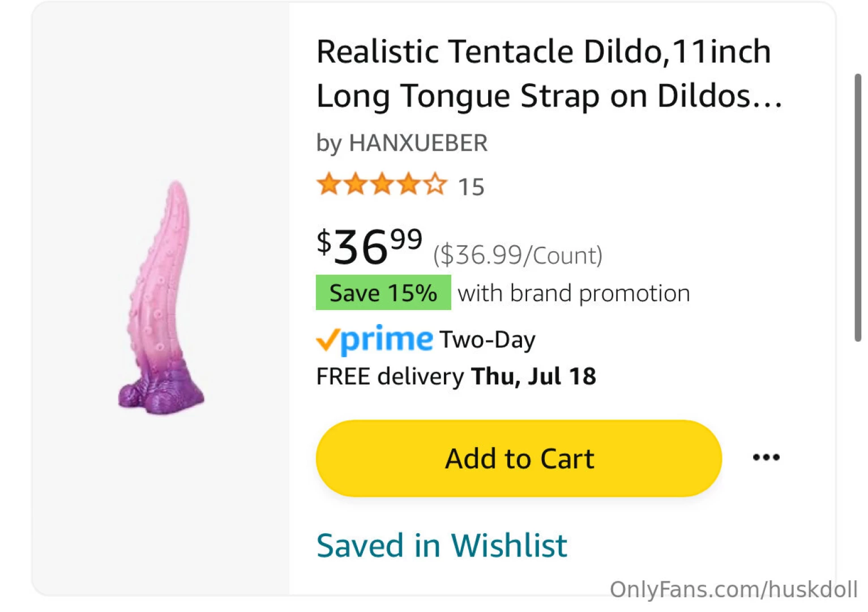
Task: Open the Saved in Wishlist link
Action: [x=442, y=545]
